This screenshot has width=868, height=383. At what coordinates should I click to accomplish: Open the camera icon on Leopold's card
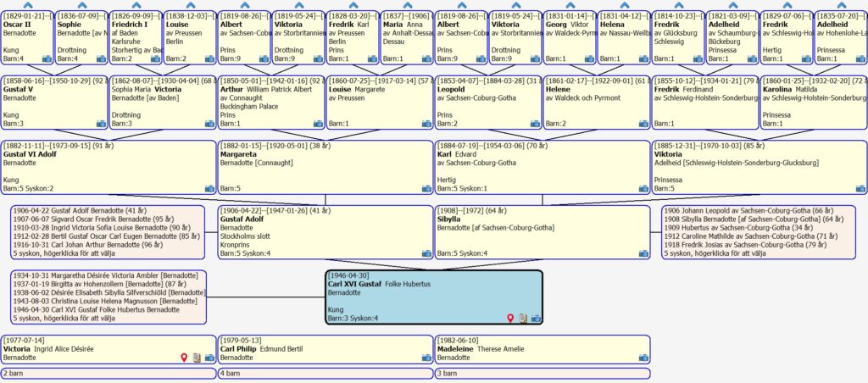pyautogui.click(x=536, y=124)
